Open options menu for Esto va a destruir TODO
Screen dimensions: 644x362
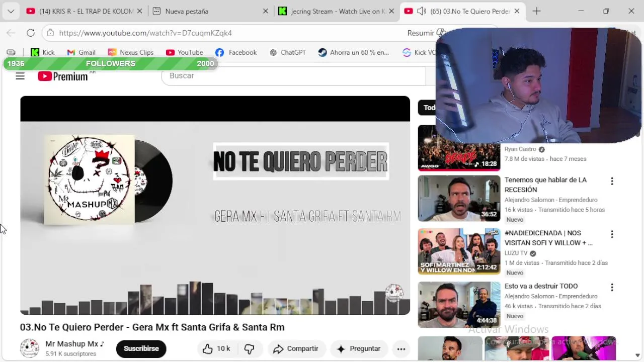tap(612, 288)
